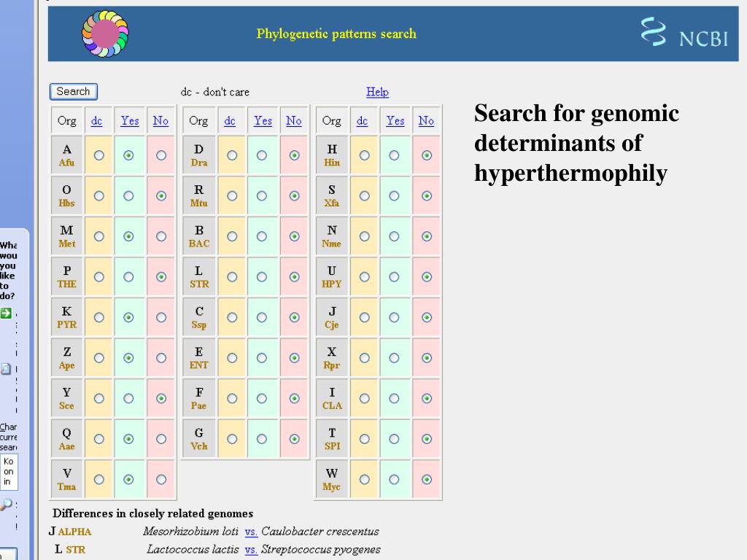Select dc radio for U HPY
The height and width of the screenshot is (560, 747).
365,276
